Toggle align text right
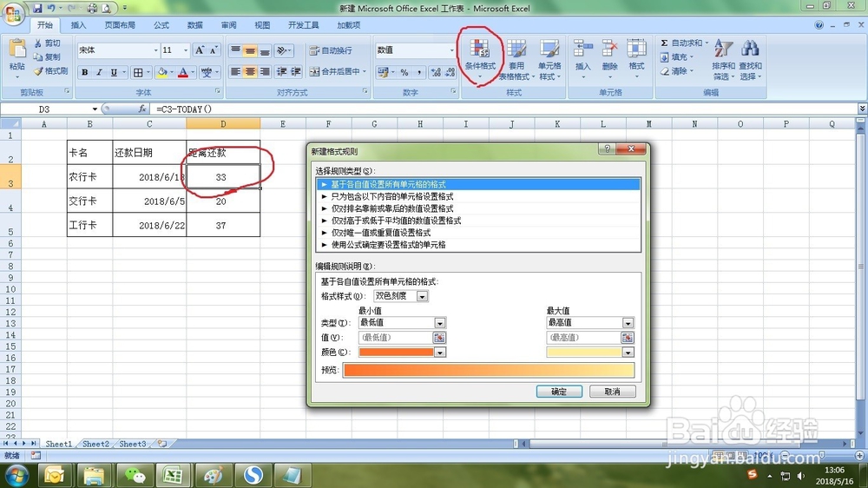Screen dimensions: 868x488 265,72
